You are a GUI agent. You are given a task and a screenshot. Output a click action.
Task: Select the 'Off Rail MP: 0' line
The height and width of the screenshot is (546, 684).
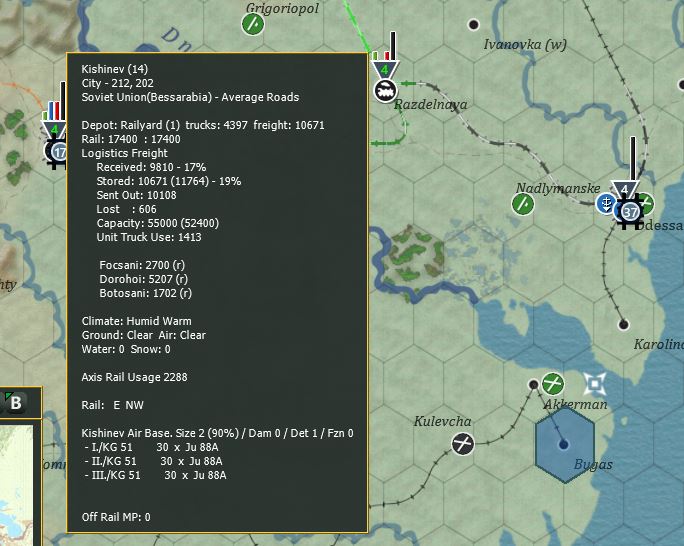click(116, 517)
